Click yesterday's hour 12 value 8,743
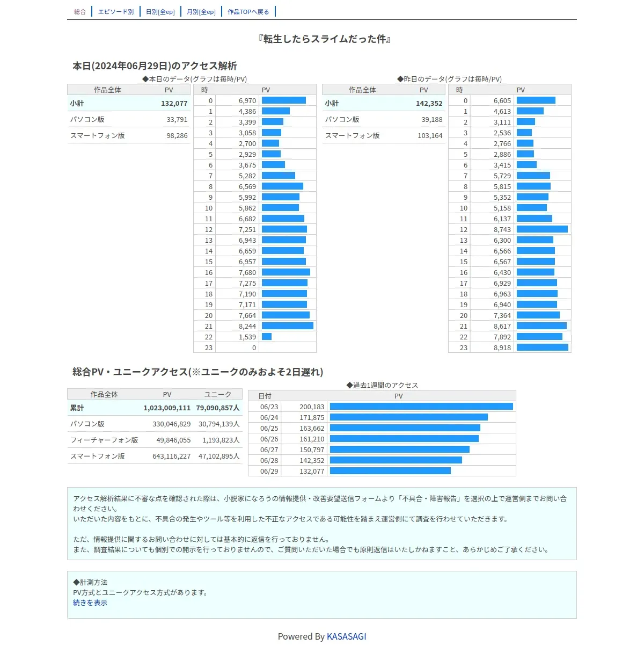The height and width of the screenshot is (645, 644). 502,229
